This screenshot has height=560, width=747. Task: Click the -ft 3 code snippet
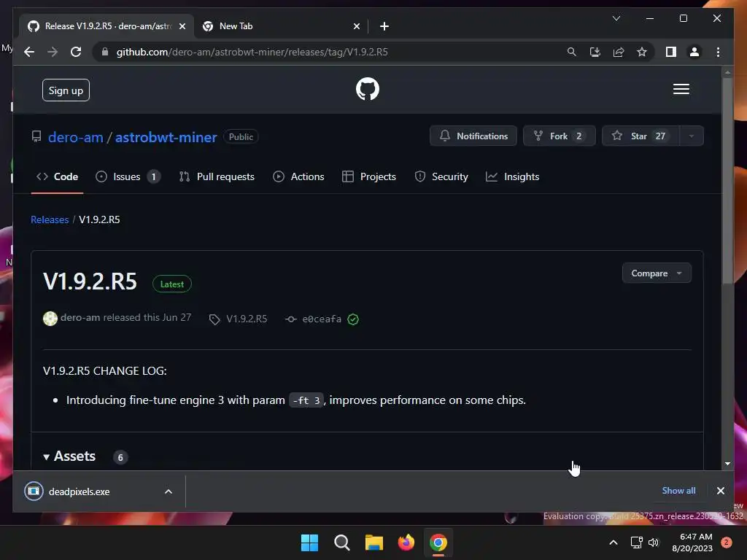coord(306,400)
